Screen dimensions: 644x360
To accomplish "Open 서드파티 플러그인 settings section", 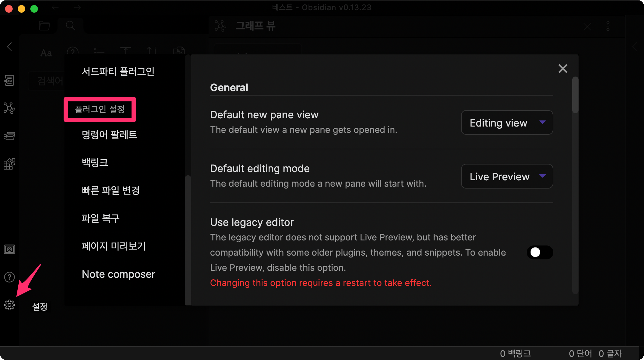I will click(x=118, y=71).
